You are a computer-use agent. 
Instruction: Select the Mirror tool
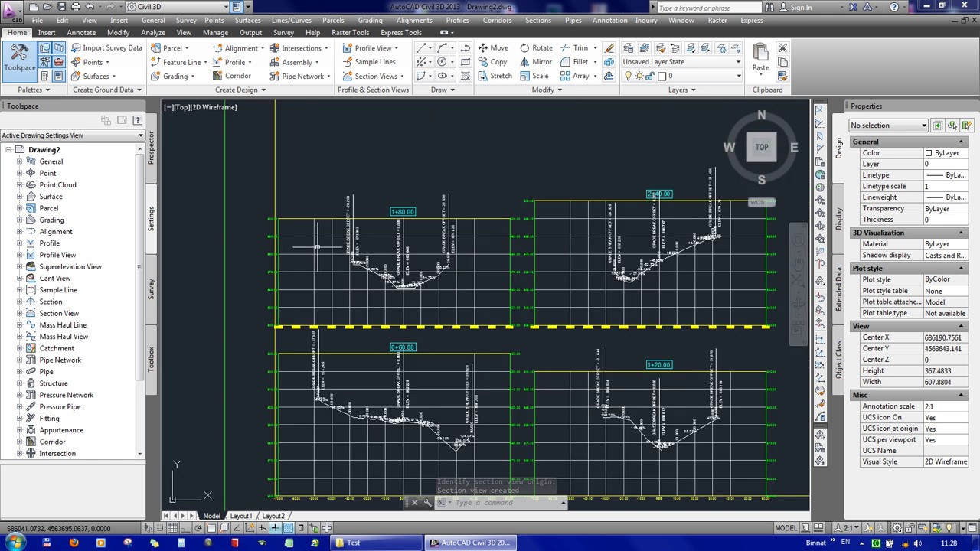pos(536,62)
